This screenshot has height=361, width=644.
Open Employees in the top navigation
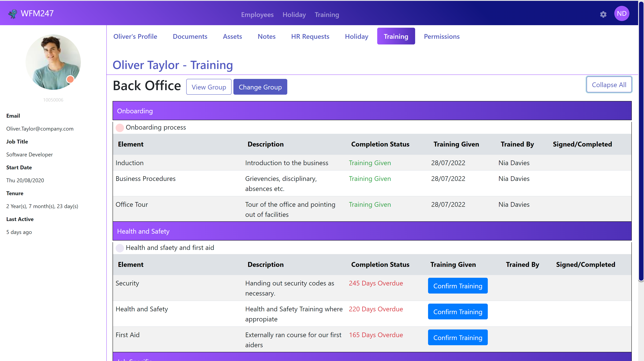click(257, 14)
